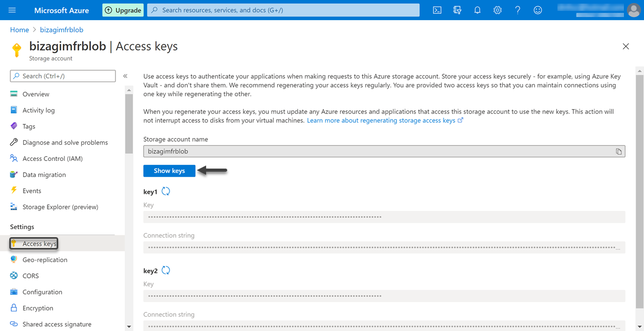Open Directory and subscription filter icon

click(457, 10)
